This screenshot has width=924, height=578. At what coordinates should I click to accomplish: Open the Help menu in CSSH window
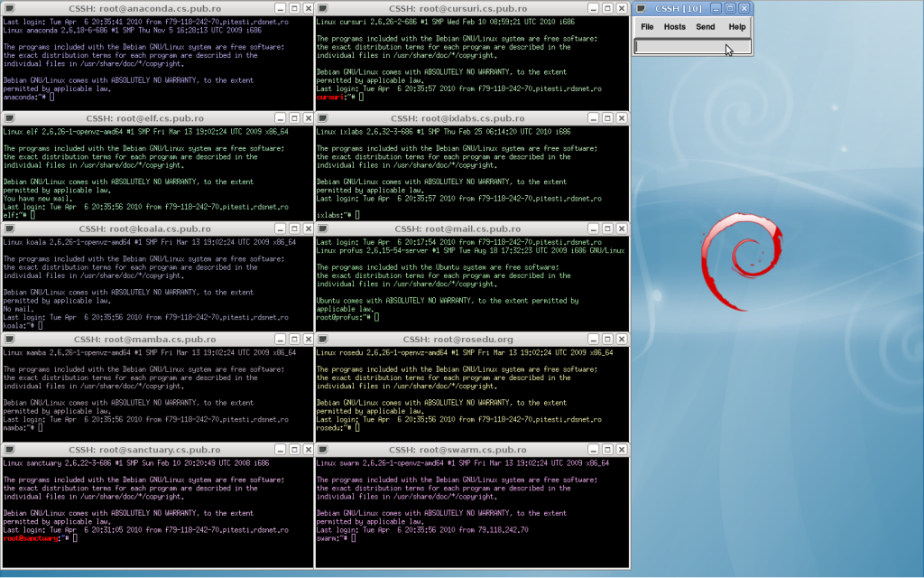[736, 26]
